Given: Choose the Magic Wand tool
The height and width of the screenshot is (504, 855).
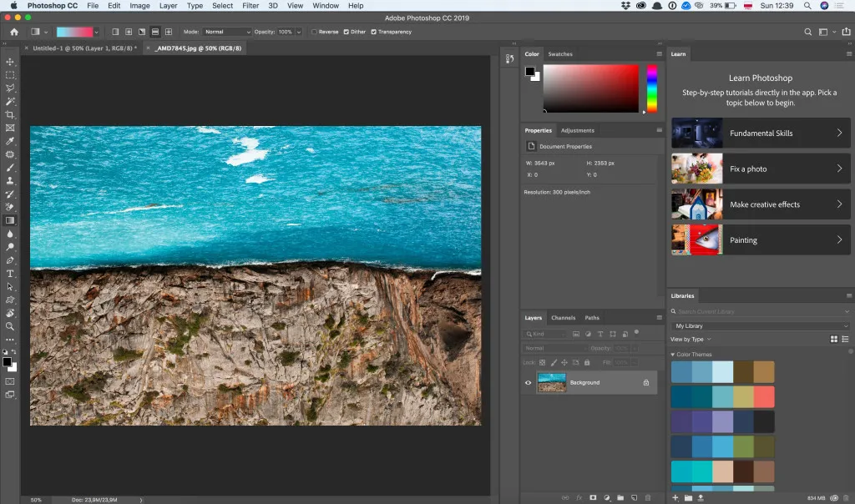Looking at the screenshot, I should click(10, 101).
